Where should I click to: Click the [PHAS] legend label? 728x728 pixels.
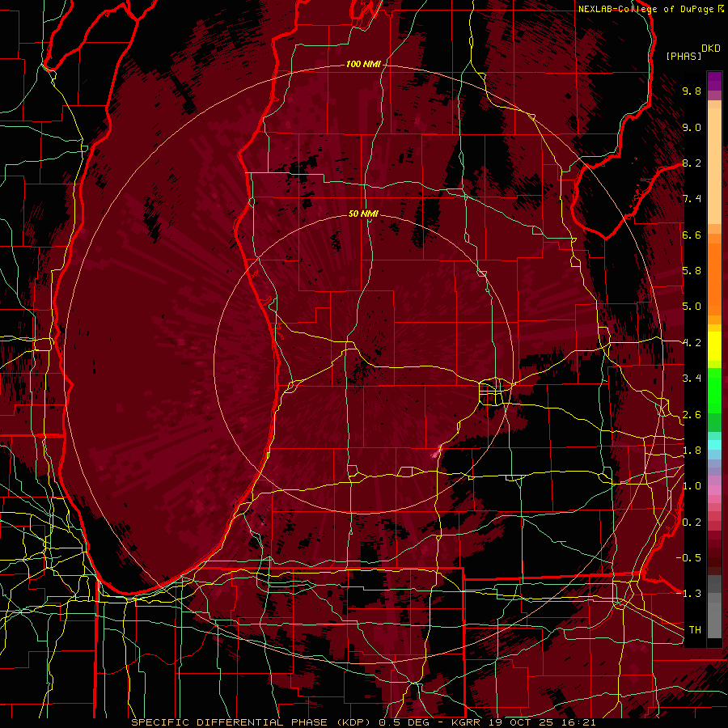click(684, 56)
